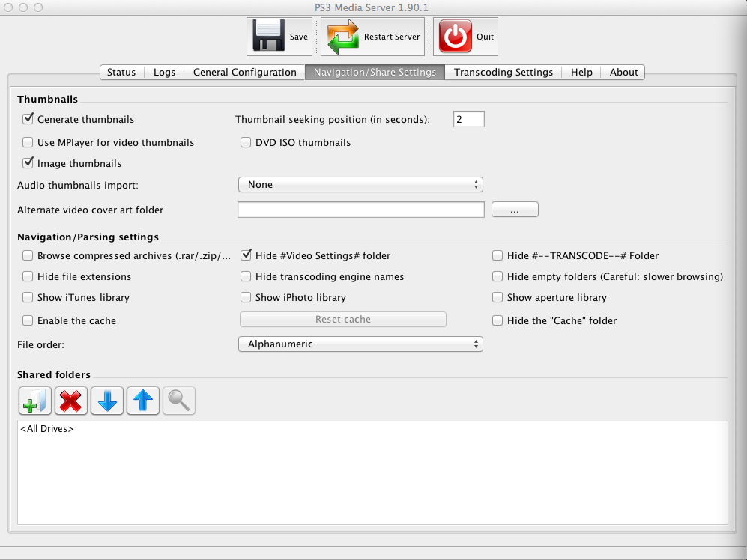Move shared folder down with blue arrow
Image resolution: width=747 pixels, height=560 pixels.
[107, 401]
